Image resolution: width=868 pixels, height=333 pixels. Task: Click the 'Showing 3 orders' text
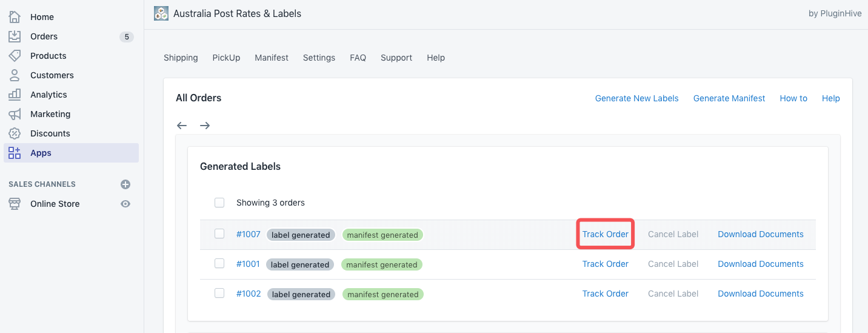coord(270,203)
